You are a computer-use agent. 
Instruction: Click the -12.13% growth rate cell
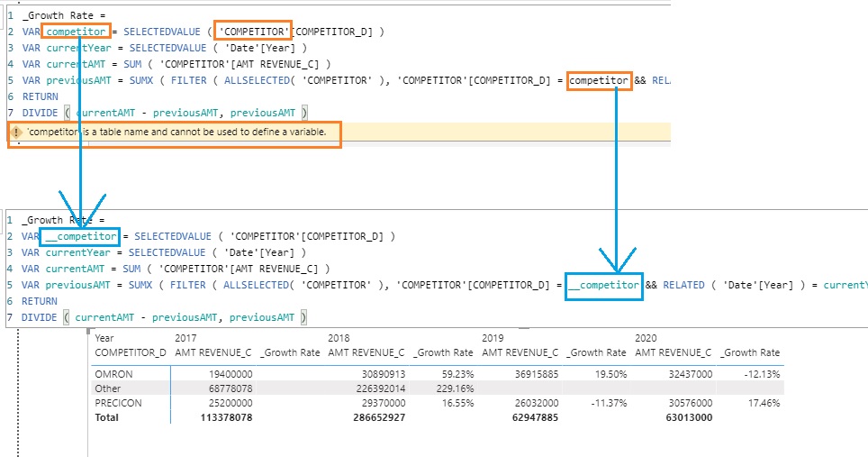click(763, 374)
